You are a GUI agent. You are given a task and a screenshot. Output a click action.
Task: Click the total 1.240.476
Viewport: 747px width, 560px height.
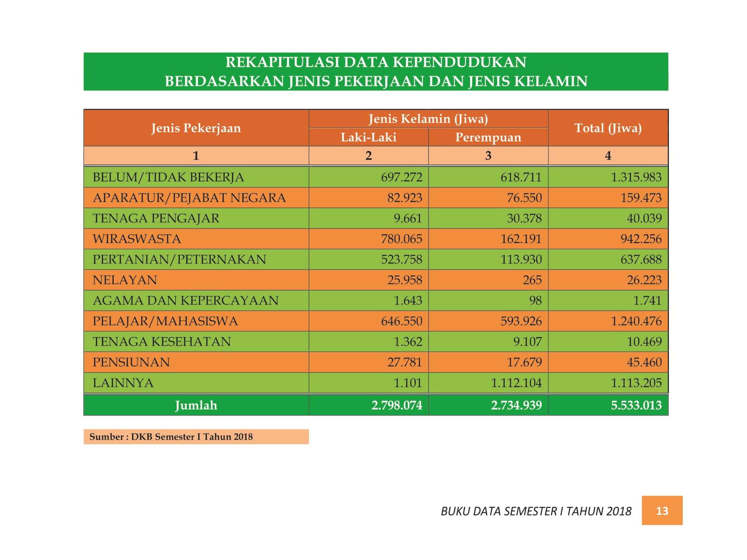click(636, 321)
